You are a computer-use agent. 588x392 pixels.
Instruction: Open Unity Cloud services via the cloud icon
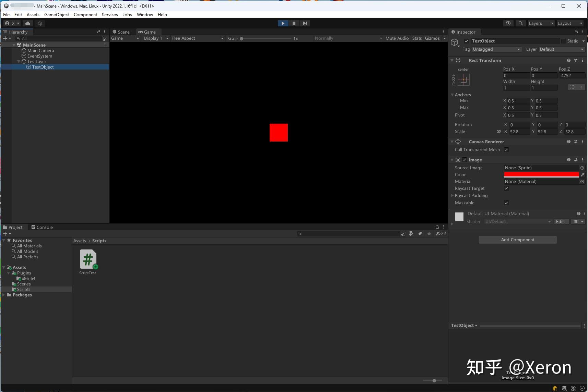coord(27,23)
